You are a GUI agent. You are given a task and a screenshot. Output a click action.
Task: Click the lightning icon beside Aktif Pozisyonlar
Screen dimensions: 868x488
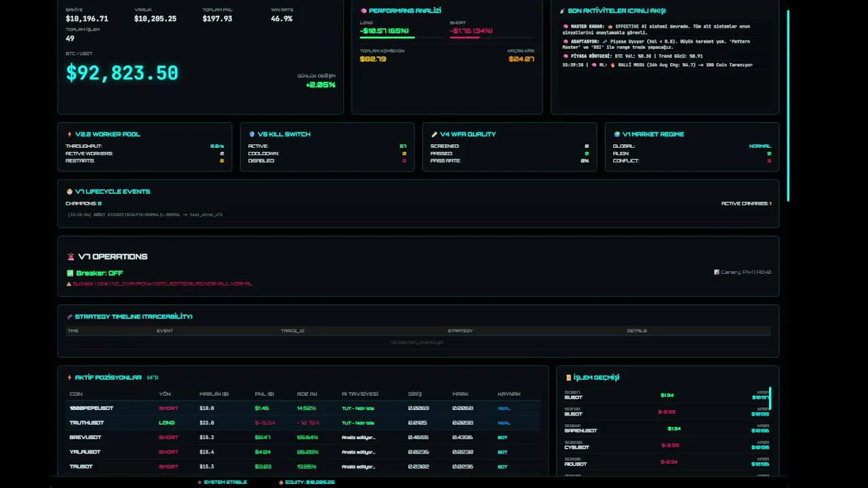coord(69,378)
